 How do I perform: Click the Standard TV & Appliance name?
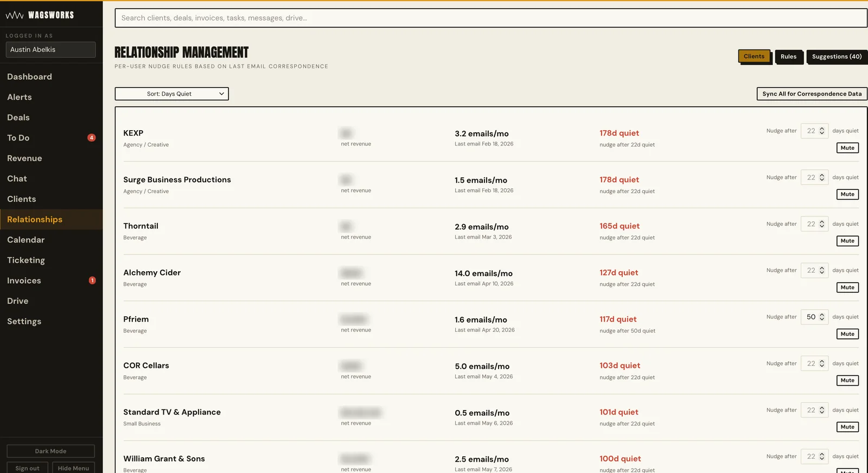[x=172, y=412]
